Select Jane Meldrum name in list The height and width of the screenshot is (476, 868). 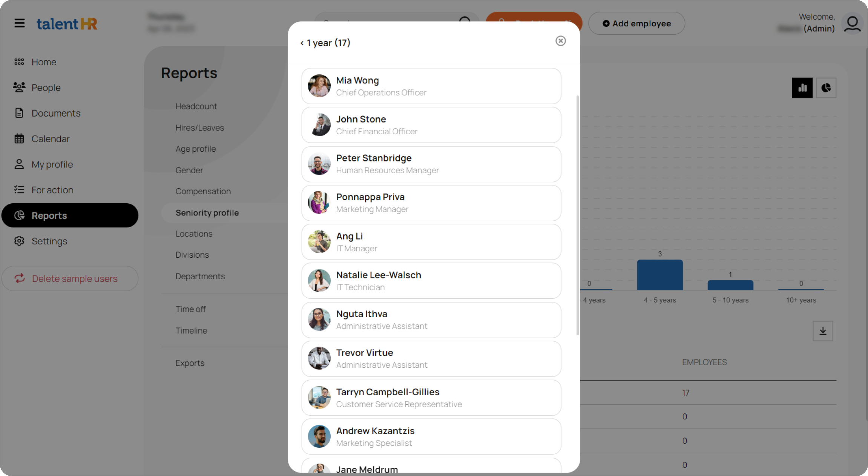[367, 469]
